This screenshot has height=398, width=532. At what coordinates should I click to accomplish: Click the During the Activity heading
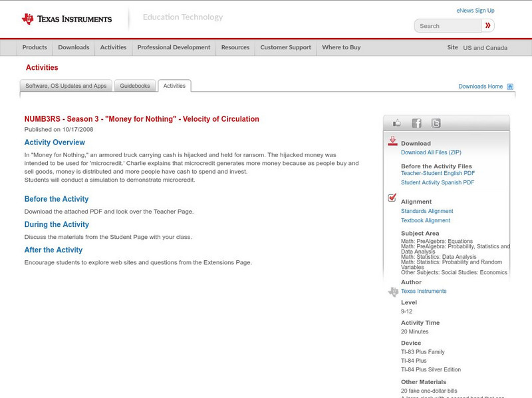pos(57,224)
